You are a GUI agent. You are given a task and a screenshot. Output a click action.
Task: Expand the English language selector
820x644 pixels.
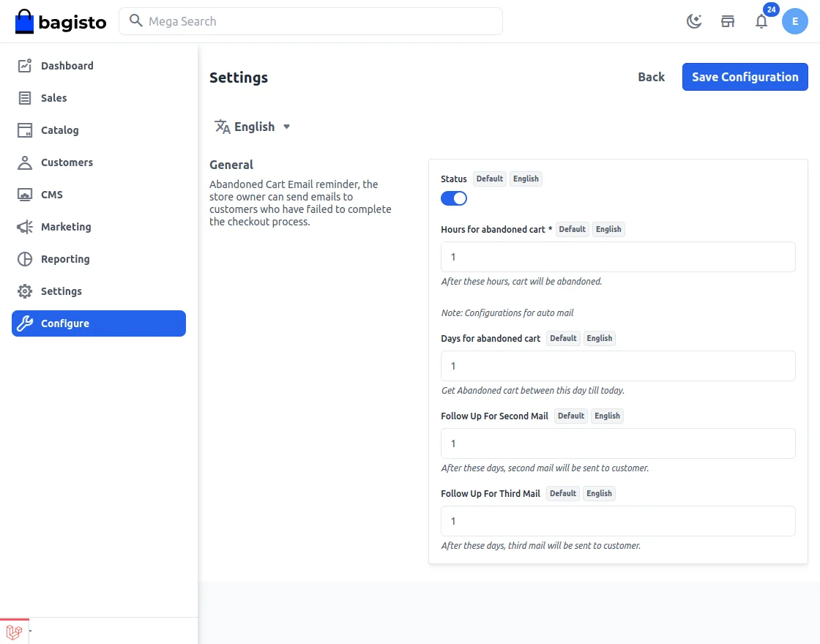coord(253,126)
